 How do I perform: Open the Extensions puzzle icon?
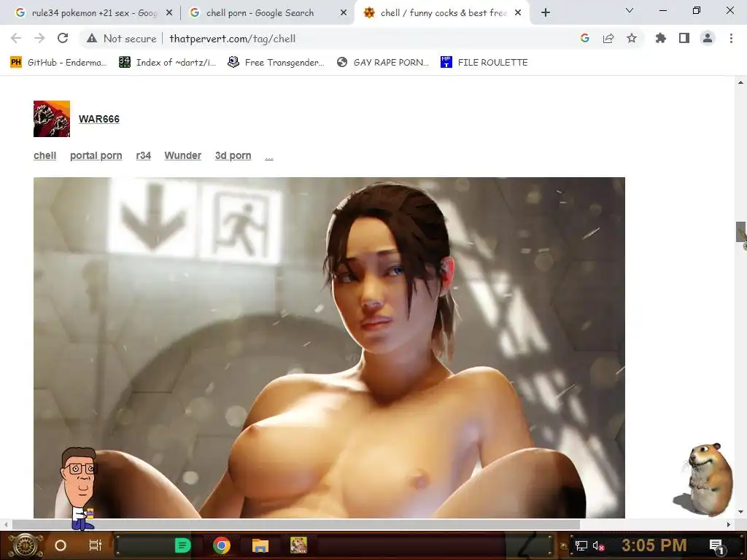coord(661,38)
